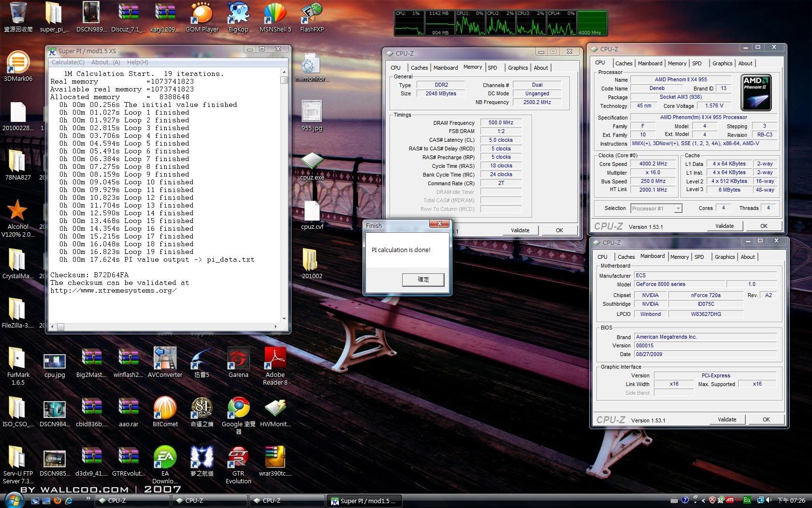Image resolution: width=812 pixels, height=508 pixels.
Task: Open Firefox quick launch icon in taskbar
Action: 58,500
